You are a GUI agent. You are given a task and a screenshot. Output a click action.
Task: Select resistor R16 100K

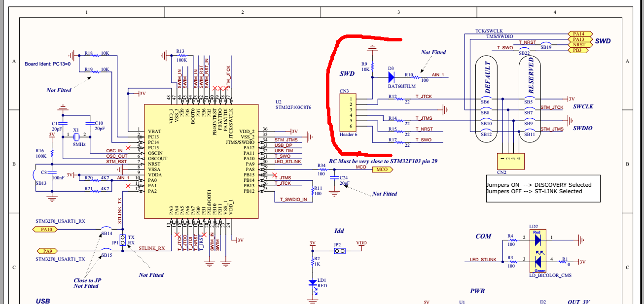point(51,153)
